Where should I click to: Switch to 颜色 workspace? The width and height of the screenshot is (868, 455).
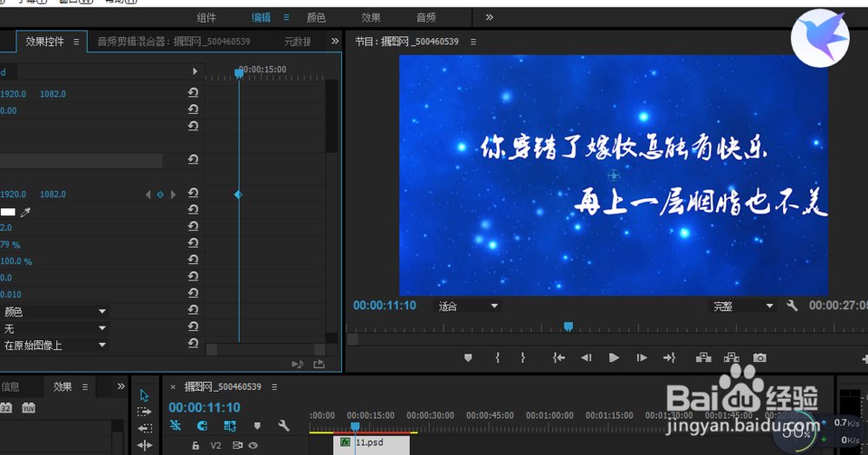(316, 17)
